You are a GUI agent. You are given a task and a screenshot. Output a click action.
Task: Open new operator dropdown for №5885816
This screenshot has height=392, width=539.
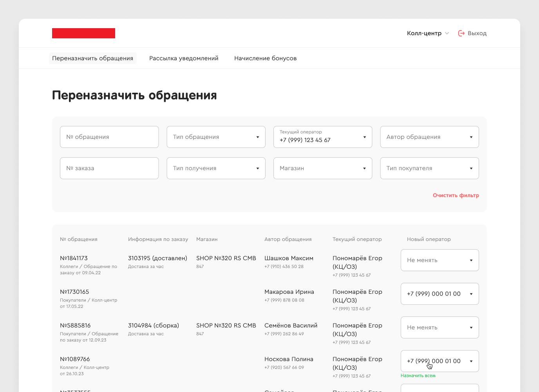click(x=440, y=327)
